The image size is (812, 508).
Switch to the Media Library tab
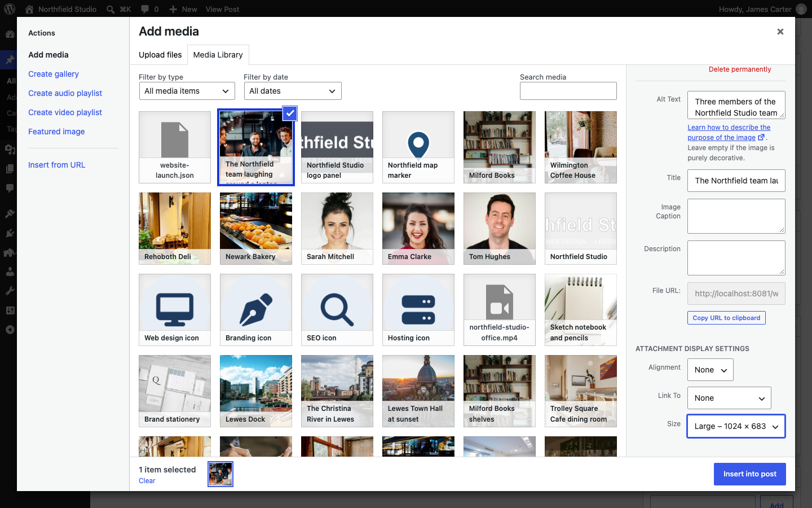(x=218, y=55)
